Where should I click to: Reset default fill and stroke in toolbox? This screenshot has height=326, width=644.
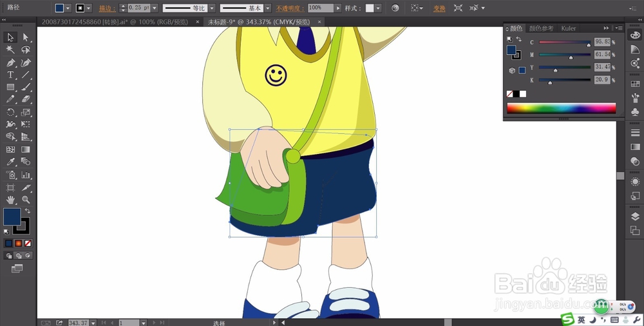pos(6,233)
